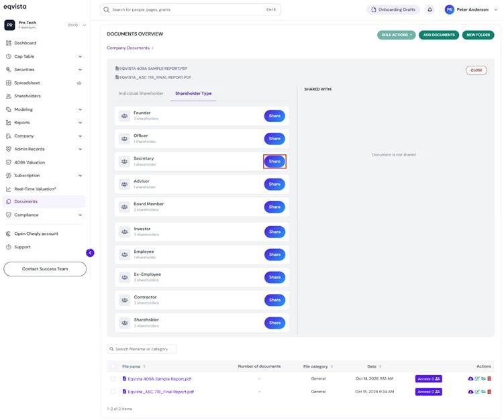504x420 pixels.
Task: Tick the Eqvista_ASC 718_Final Report checkbox
Action: (113, 392)
